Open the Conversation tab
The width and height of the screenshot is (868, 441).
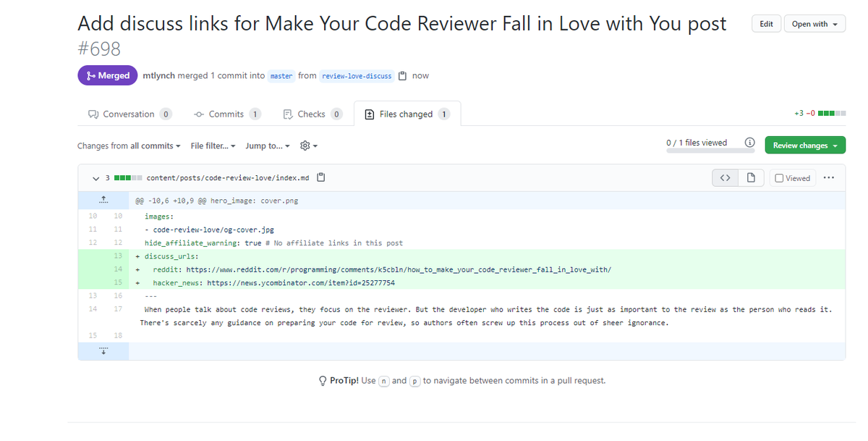coord(129,114)
